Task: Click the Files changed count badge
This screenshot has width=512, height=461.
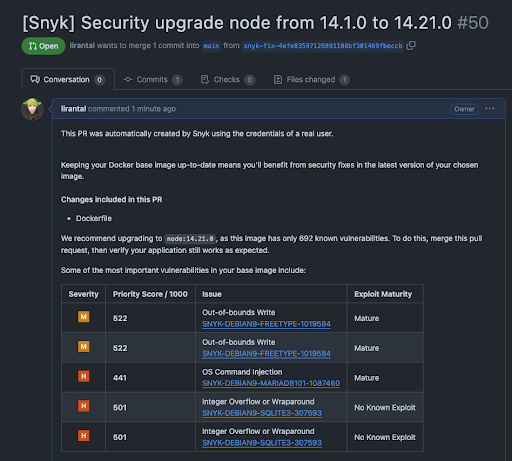Action: coord(345,80)
